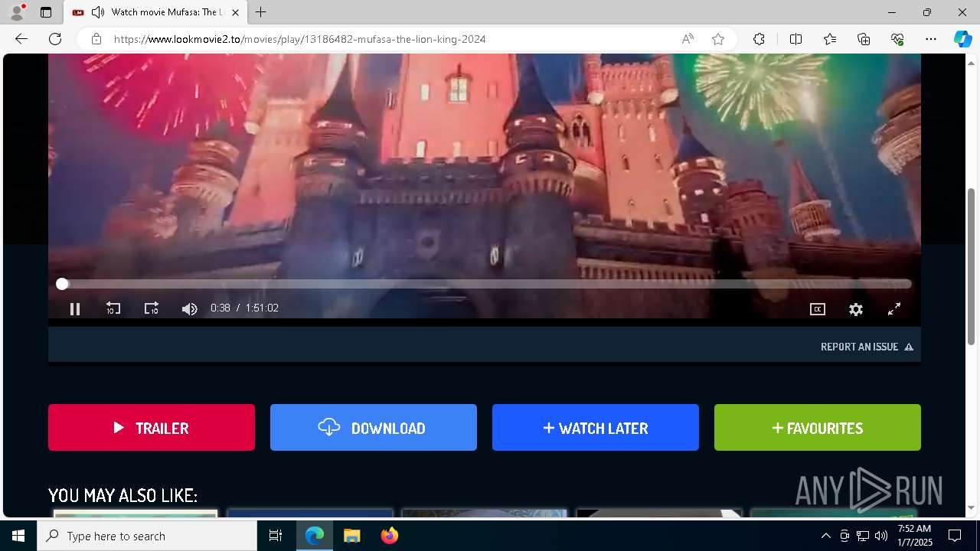Launch Firefox from taskbar

click(389, 536)
